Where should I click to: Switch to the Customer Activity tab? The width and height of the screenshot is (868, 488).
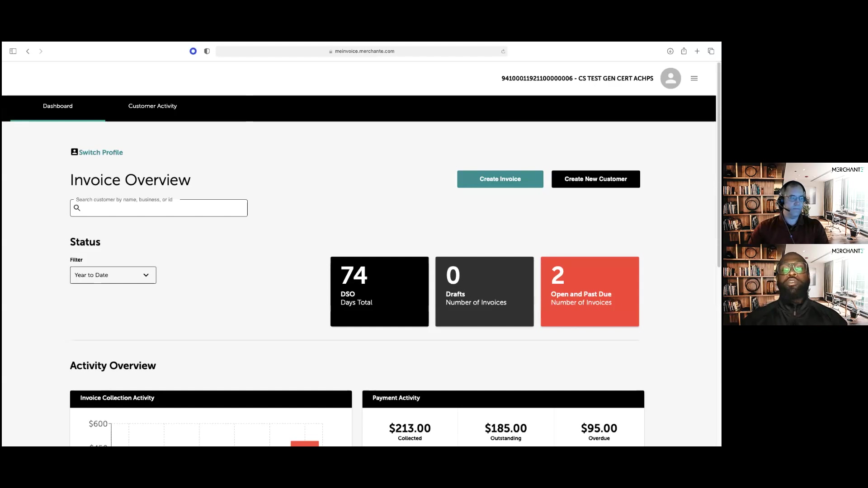(x=152, y=106)
